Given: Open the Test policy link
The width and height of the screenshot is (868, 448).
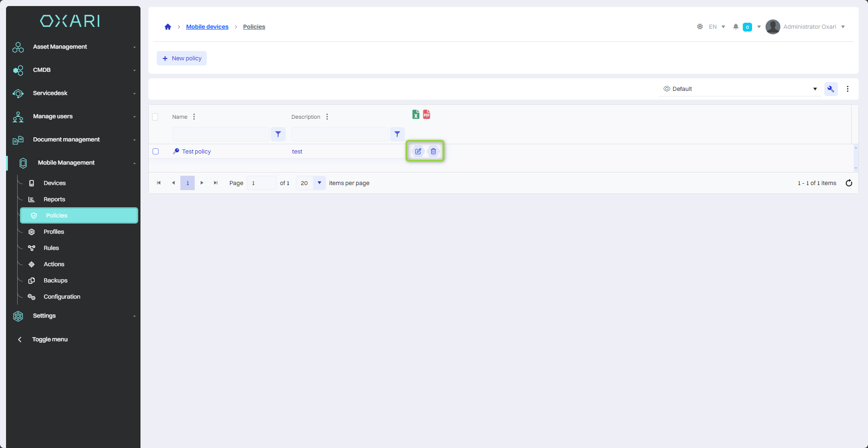Looking at the screenshot, I should [196, 152].
